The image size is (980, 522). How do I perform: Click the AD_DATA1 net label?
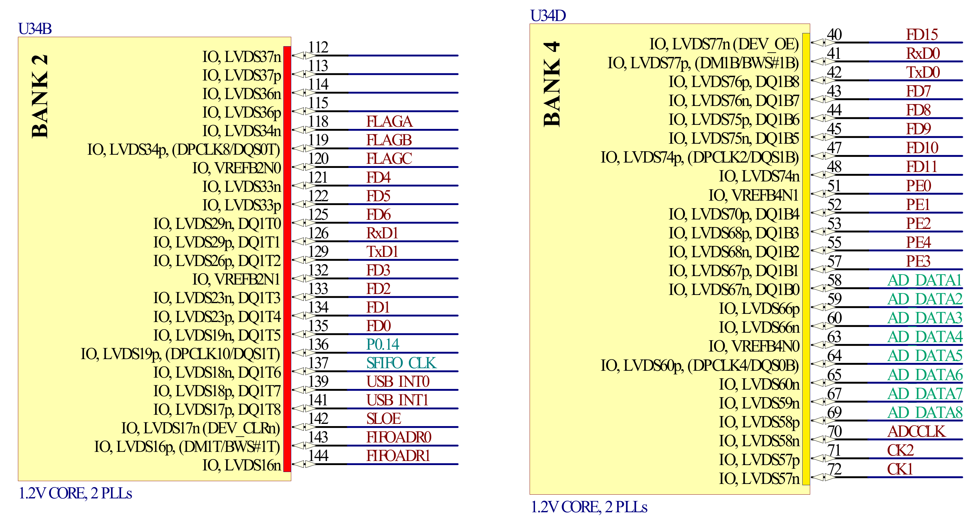pyautogui.click(x=924, y=280)
